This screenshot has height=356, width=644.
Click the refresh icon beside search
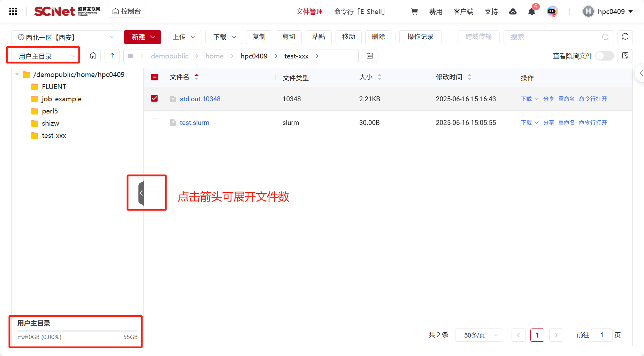pyautogui.click(x=625, y=37)
